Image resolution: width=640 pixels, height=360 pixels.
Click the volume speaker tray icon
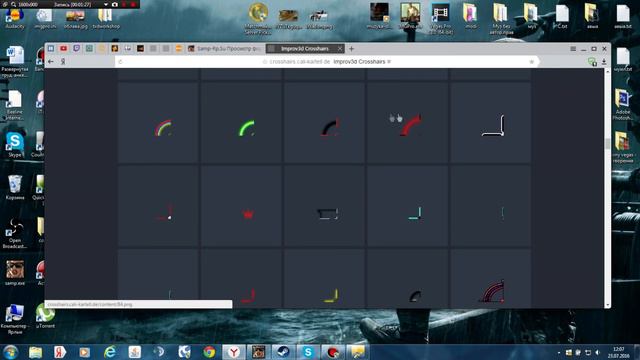(598, 352)
